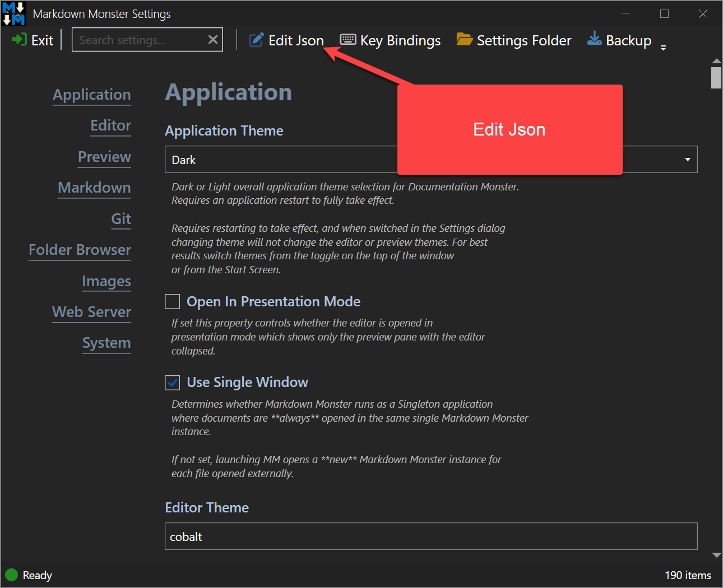Go to Web Server settings
This screenshot has width=723, height=588.
point(91,312)
